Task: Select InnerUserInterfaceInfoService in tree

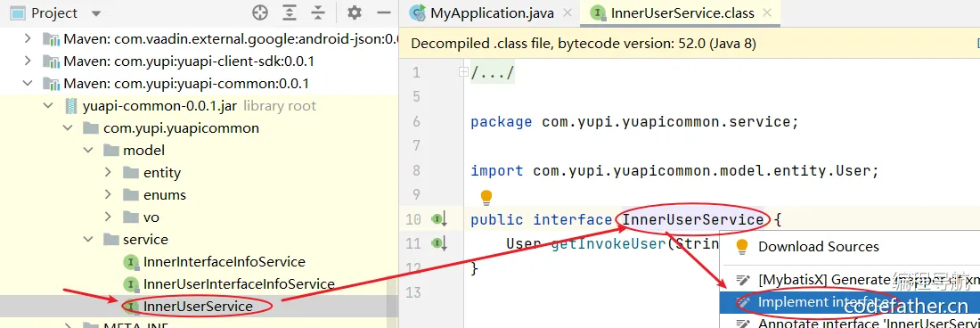Action: [239, 284]
